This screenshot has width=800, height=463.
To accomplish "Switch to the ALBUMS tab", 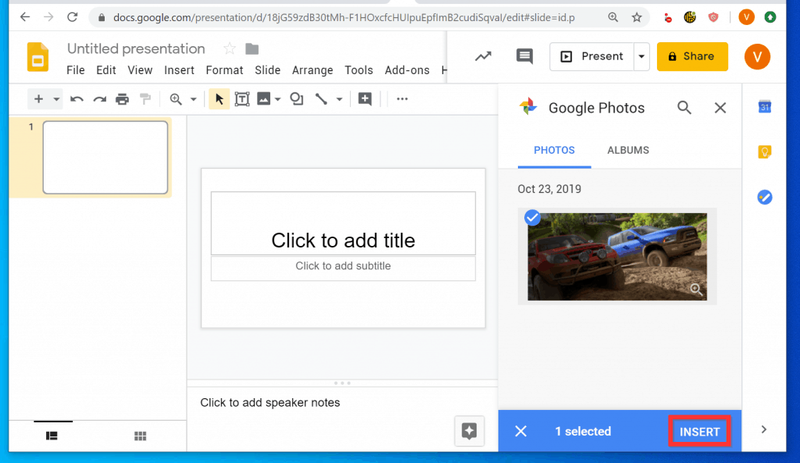I will (628, 150).
